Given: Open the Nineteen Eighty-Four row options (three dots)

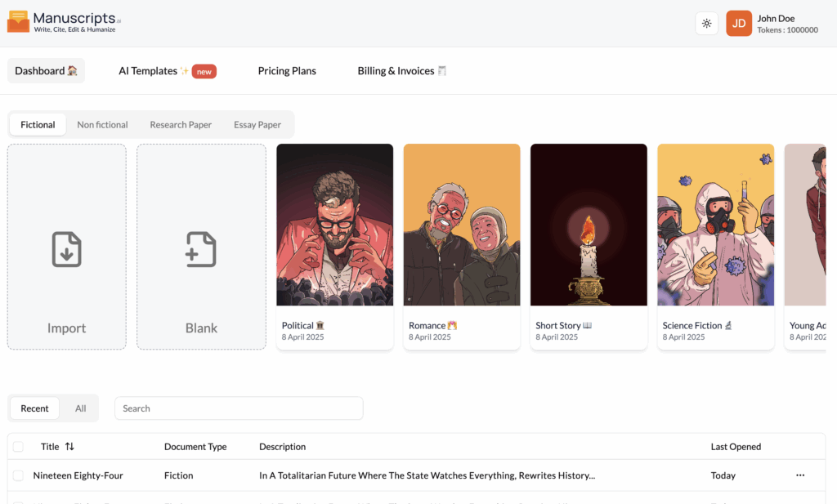Looking at the screenshot, I should click(x=800, y=475).
